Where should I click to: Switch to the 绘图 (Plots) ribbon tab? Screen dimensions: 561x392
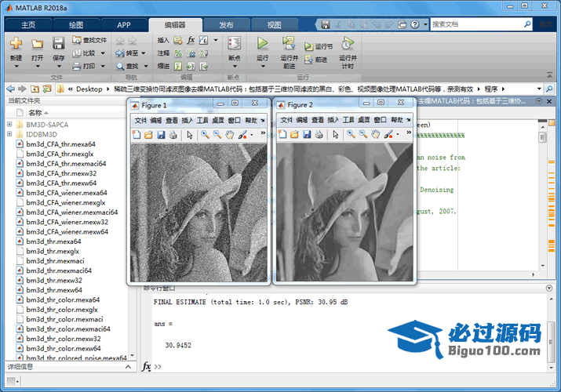click(75, 24)
